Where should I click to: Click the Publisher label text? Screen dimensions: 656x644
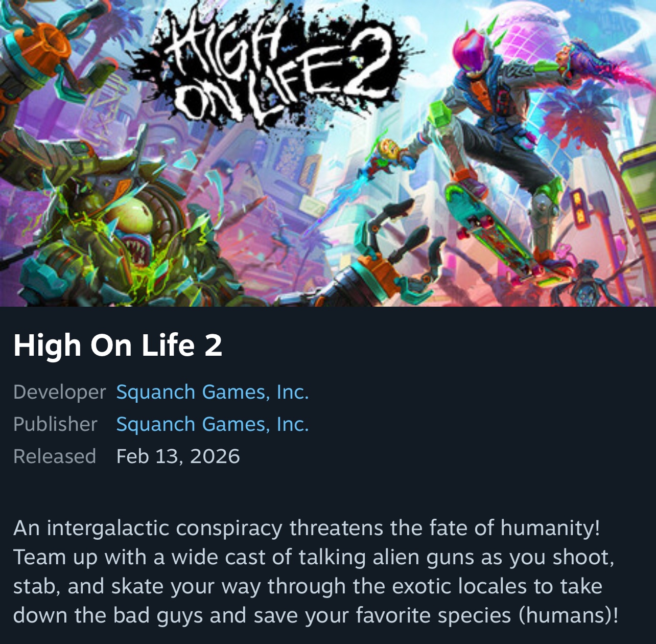tap(55, 424)
